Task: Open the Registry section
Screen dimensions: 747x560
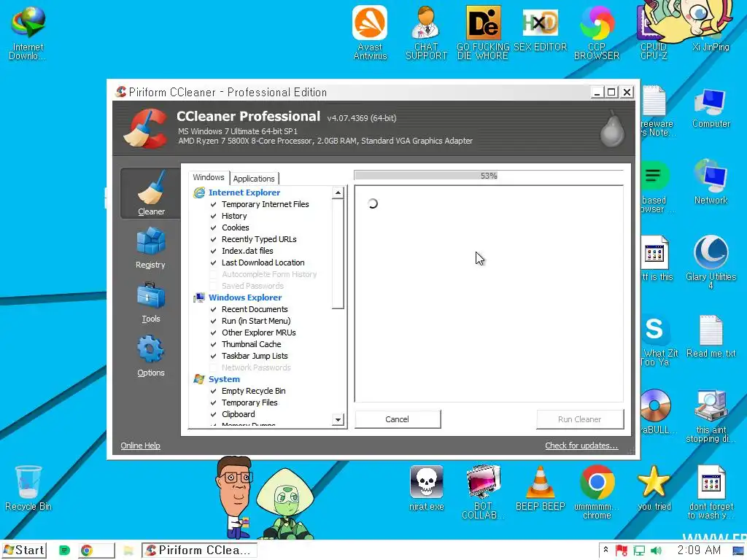Action: pos(150,248)
